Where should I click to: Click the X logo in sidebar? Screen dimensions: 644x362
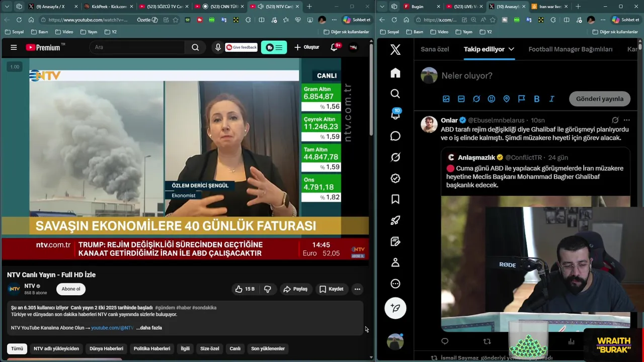[x=395, y=49]
